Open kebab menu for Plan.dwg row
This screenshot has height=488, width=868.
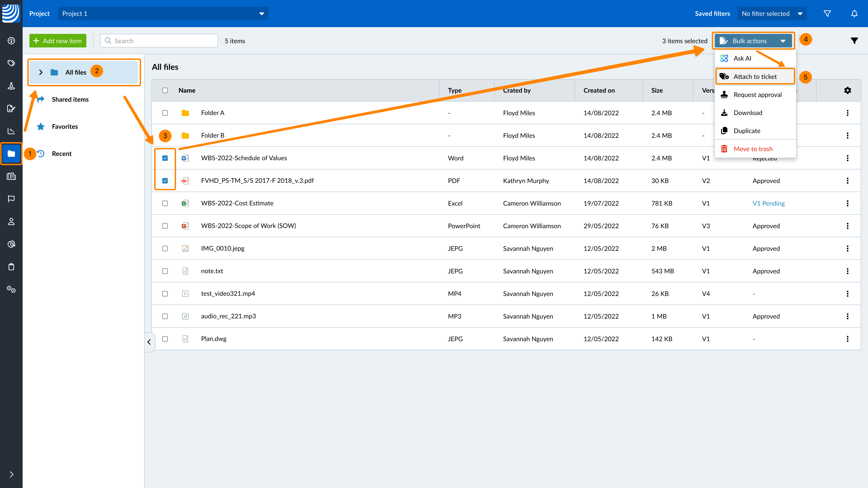[847, 339]
